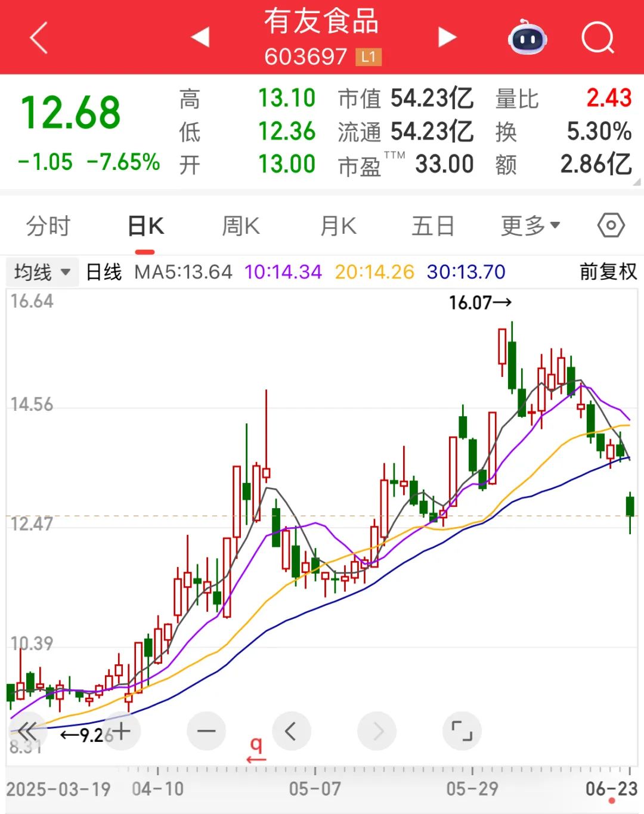The width and height of the screenshot is (644, 814).
Task: Enter fullscreen chart view
Action: 462,731
